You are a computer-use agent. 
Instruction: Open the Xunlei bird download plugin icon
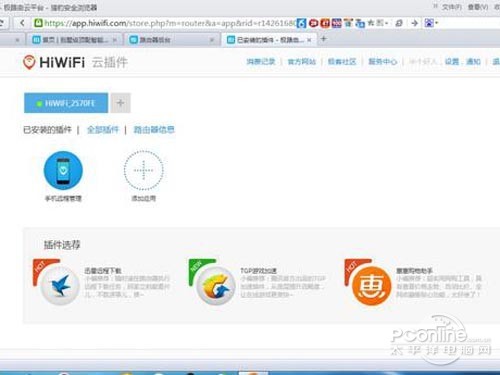(x=60, y=286)
